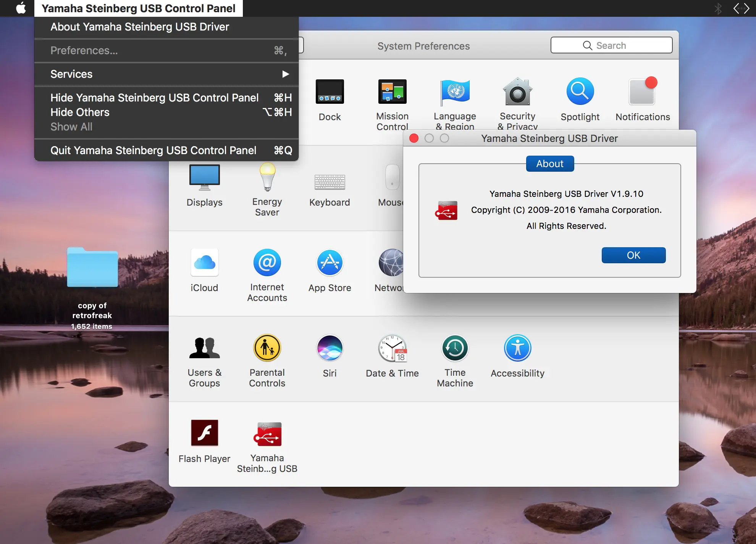Select the 'copy of retrofreak' desktop folder

tap(92, 267)
